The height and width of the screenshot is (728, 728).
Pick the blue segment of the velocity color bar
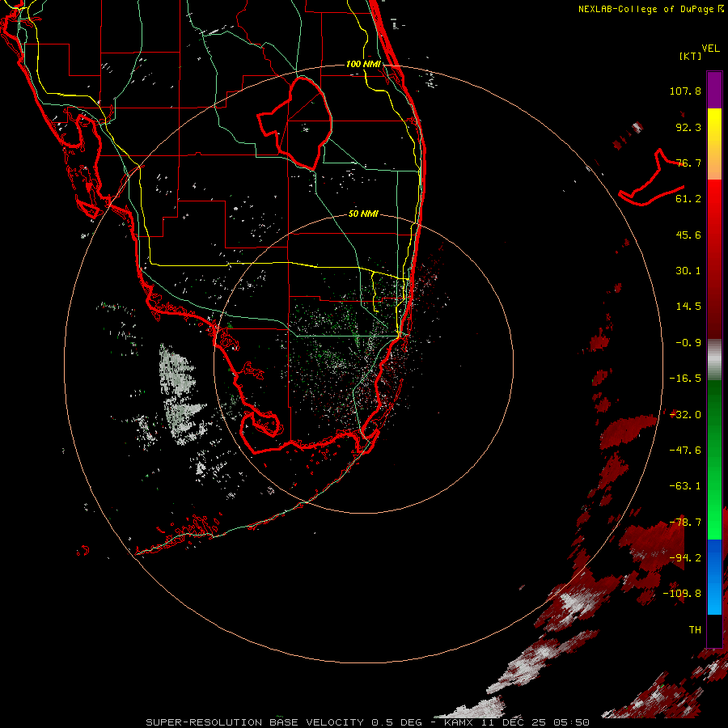click(714, 577)
